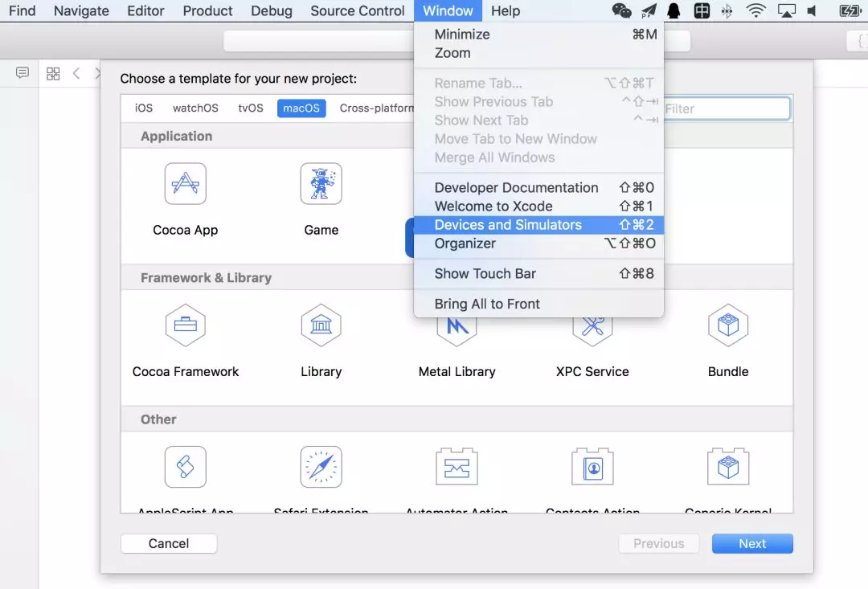Click the paper plane menu bar icon
The image size is (868, 589).
649,10
